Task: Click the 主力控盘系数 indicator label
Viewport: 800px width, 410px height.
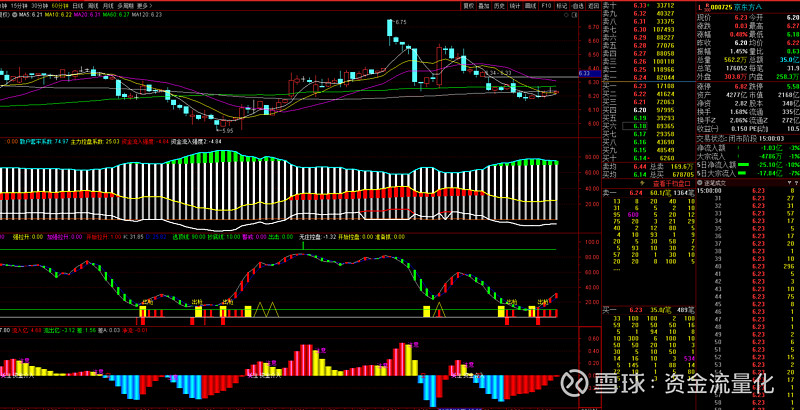Action: click(x=95, y=141)
